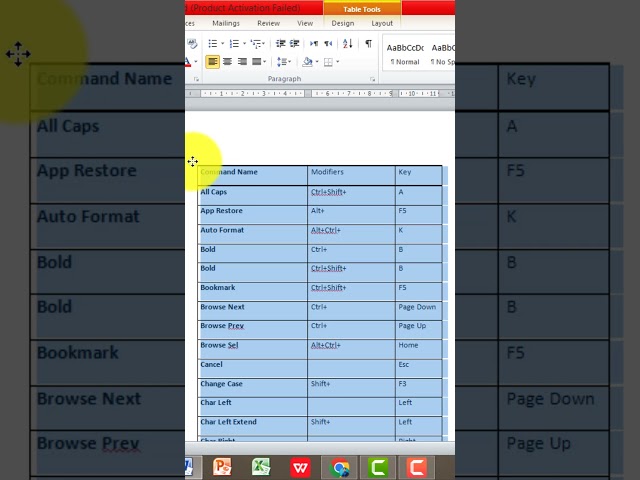Click Line and Paragraph Spacing icon

click(x=282, y=62)
